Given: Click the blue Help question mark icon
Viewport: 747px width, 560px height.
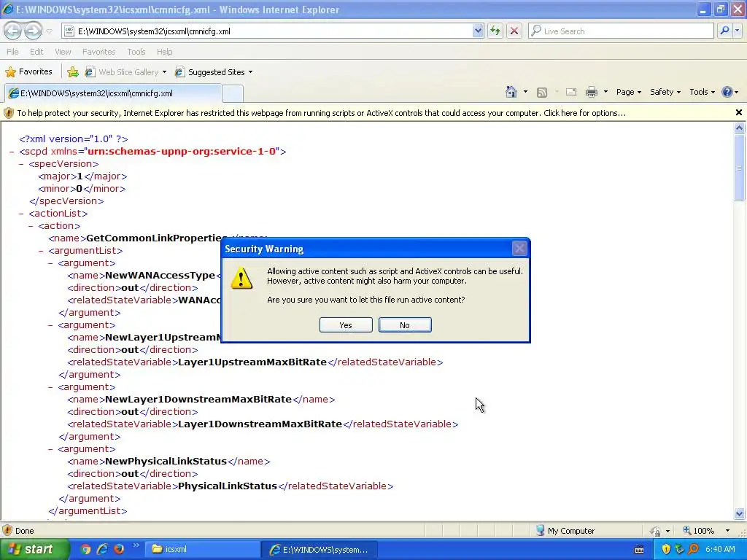Looking at the screenshot, I should coord(727,92).
